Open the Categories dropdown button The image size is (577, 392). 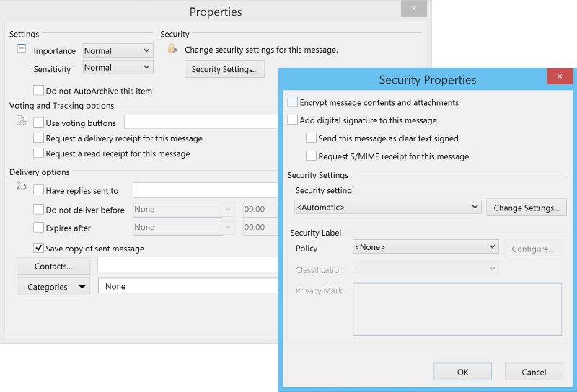click(53, 287)
